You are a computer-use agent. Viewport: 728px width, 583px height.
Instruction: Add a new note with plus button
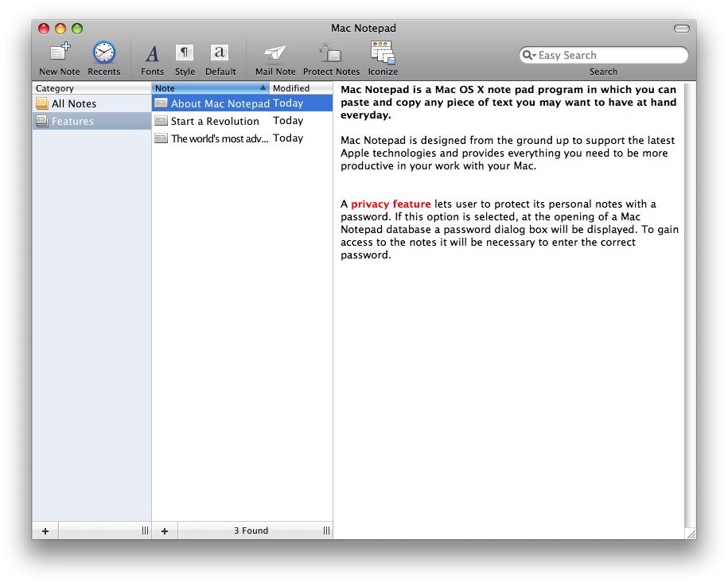(165, 531)
